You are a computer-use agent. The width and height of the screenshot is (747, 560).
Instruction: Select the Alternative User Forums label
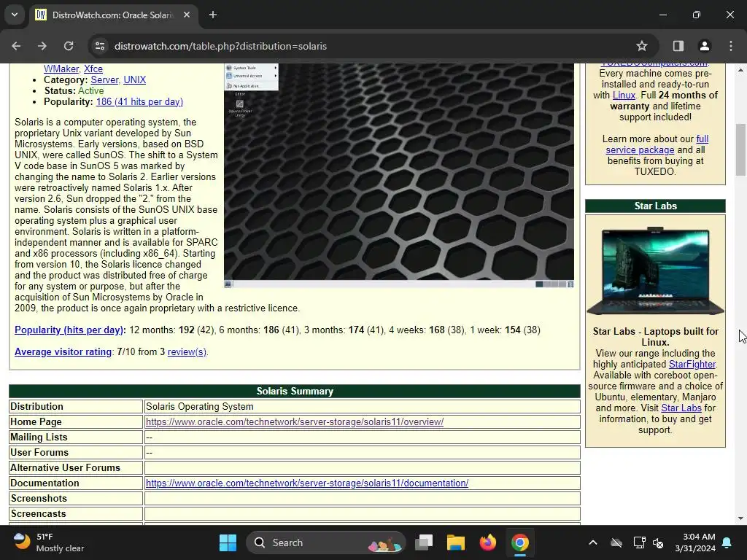[x=65, y=467]
